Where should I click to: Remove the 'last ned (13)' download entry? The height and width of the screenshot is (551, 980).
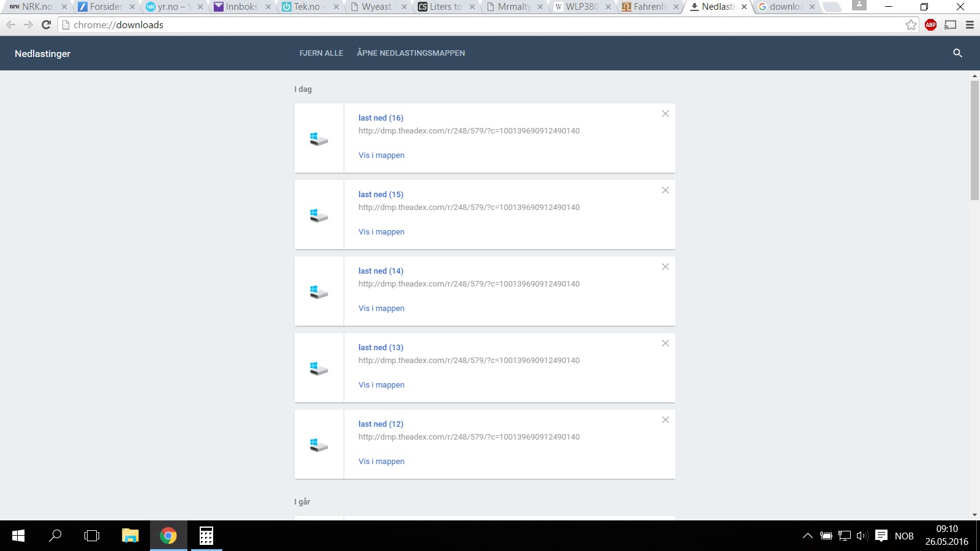point(665,343)
